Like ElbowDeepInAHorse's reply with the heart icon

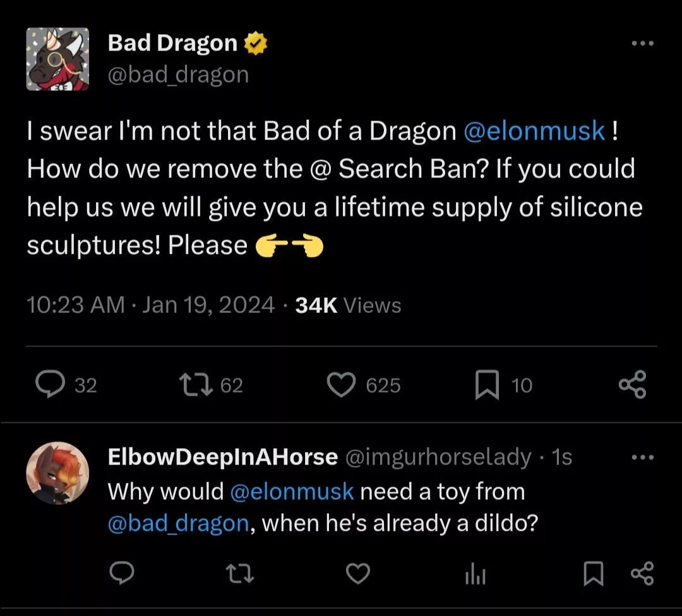click(x=358, y=573)
